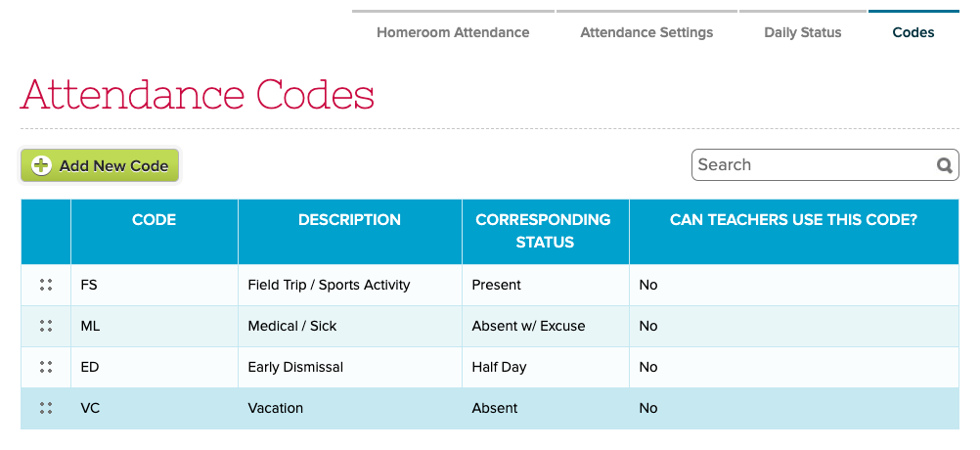Click the drag handle for VC row
The image size is (980, 450).
click(46, 408)
